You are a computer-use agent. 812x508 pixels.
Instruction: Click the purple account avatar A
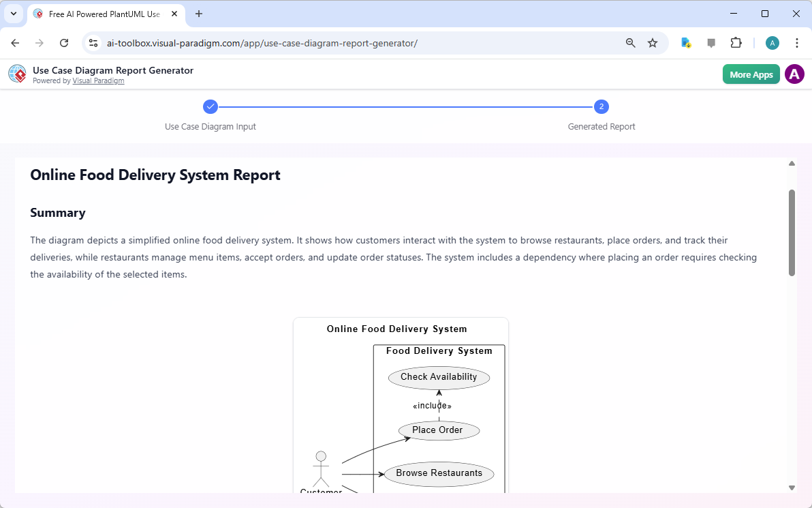[794, 74]
